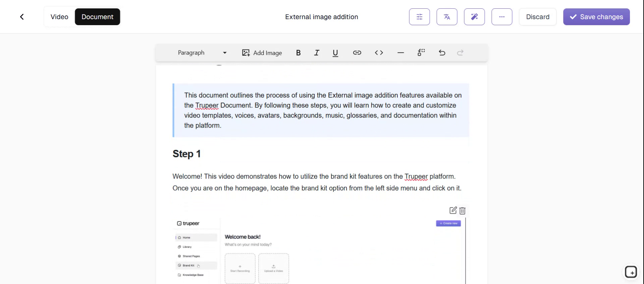Edit the Step 1 screenshot image

coord(453,210)
